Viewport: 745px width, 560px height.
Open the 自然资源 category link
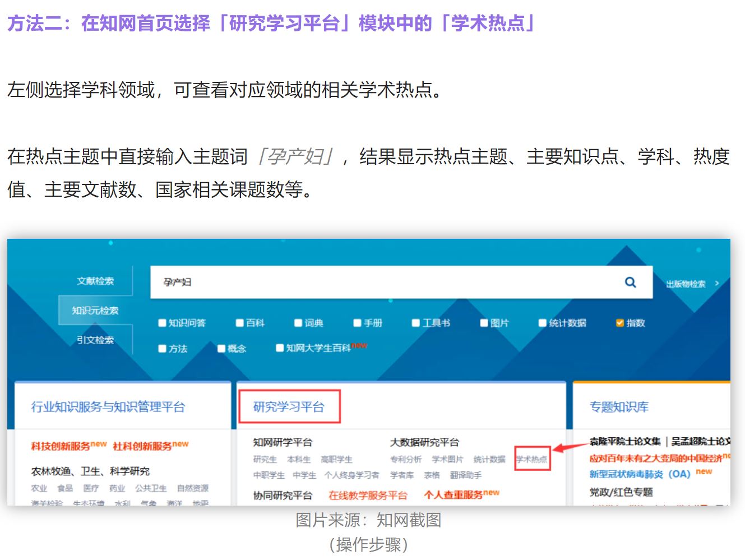tap(192, 488)
